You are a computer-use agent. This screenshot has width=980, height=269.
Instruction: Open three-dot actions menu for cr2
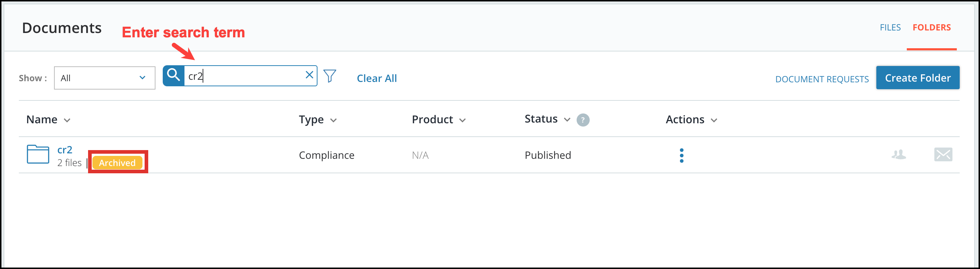pyautogui.click(x=681, y=155)
